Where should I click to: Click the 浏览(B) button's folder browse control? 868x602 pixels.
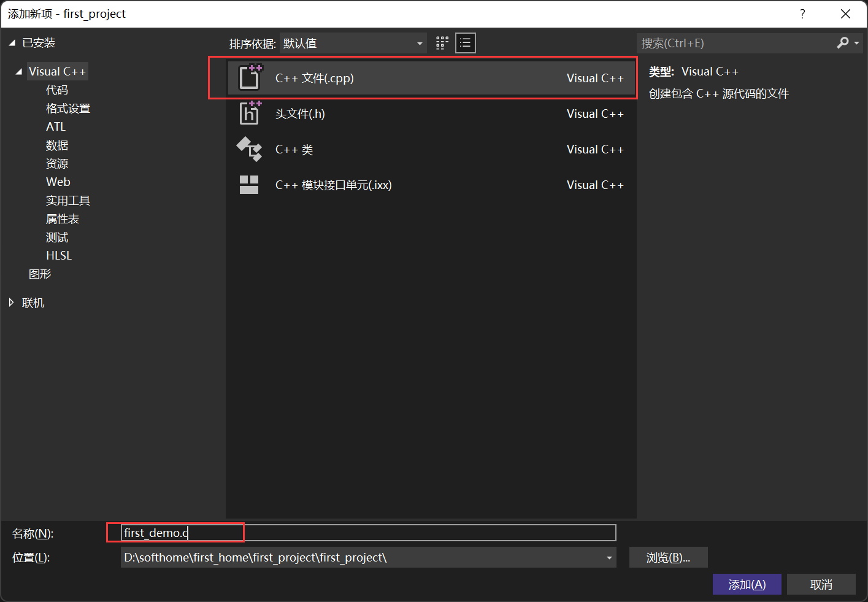click(x=668, y=557)
